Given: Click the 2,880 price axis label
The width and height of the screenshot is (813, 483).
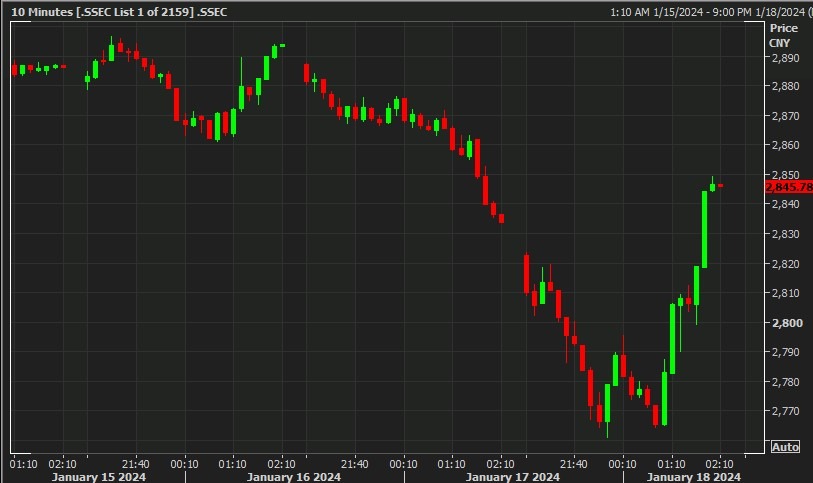Looking at the screenshot, I should 786,86.
